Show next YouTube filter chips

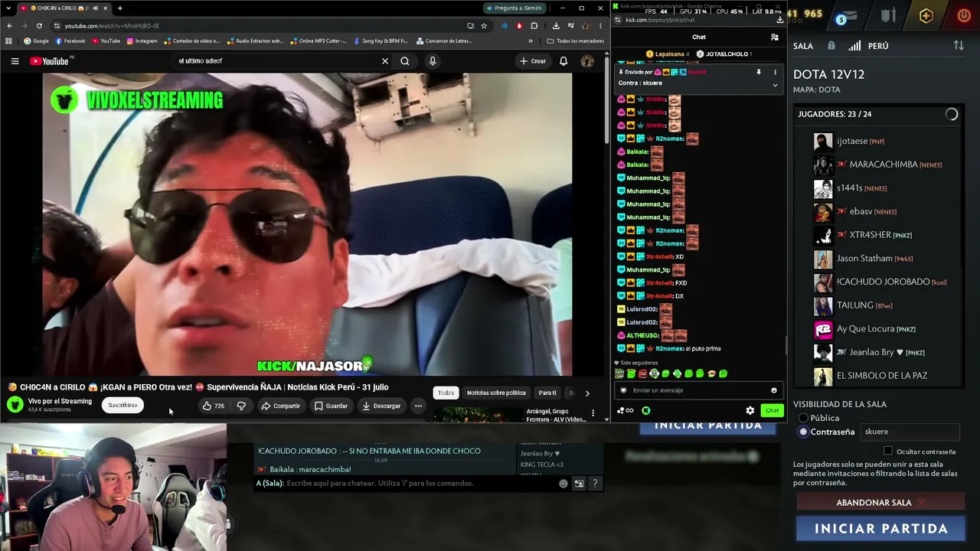click(587, 393)
